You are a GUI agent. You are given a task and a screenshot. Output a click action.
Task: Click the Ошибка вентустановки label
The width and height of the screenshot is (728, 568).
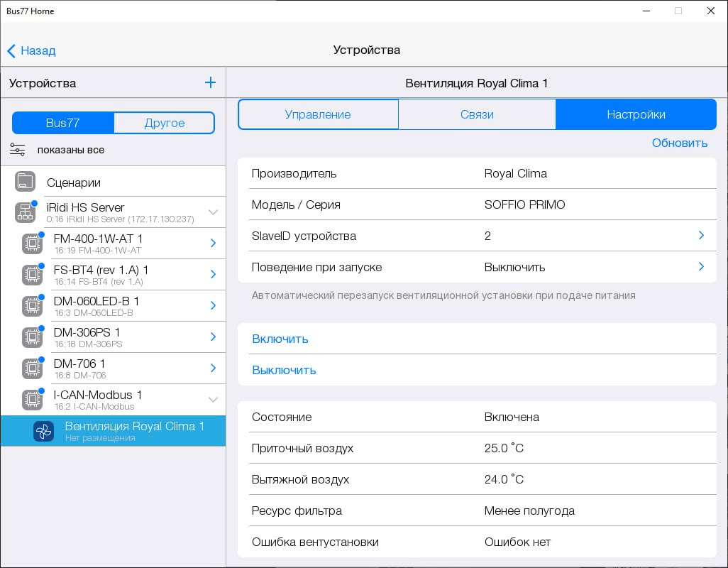coord(315,542)
